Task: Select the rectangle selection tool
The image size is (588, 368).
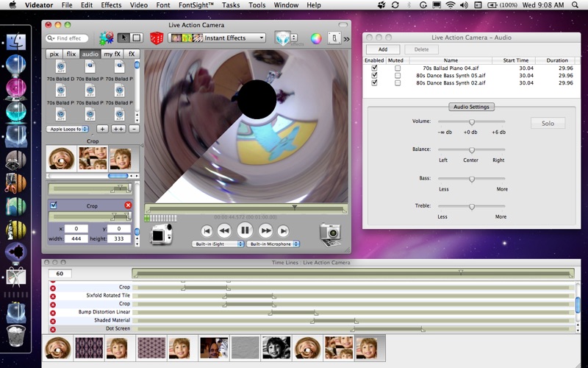Action: coord(137,38)
